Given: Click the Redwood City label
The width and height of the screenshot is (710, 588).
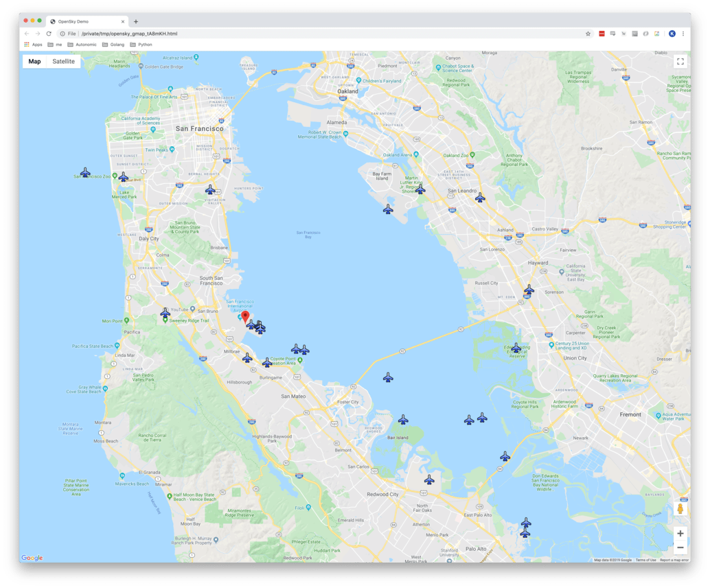Looking at the screenshot, I should pyautogui.click(x=382, y=494).
